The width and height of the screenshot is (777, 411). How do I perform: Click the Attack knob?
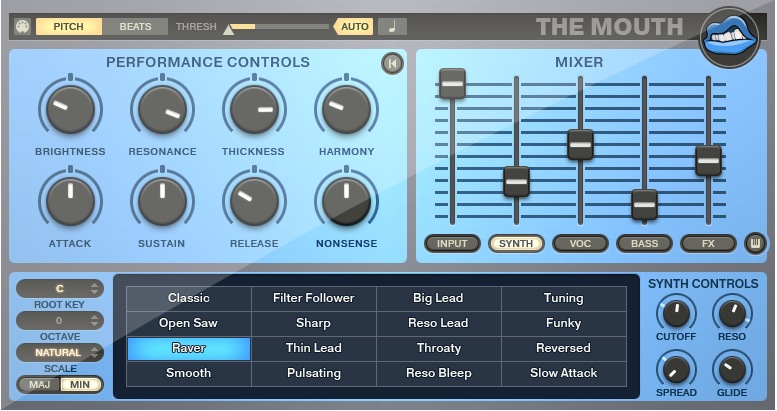tap(70, 201)
